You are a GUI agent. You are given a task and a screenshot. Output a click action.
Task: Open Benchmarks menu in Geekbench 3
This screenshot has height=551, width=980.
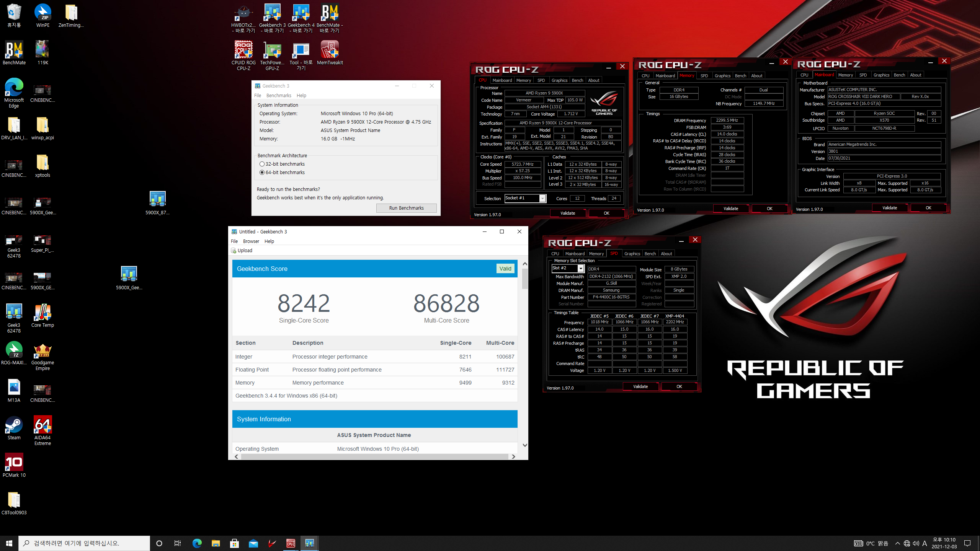279,95
